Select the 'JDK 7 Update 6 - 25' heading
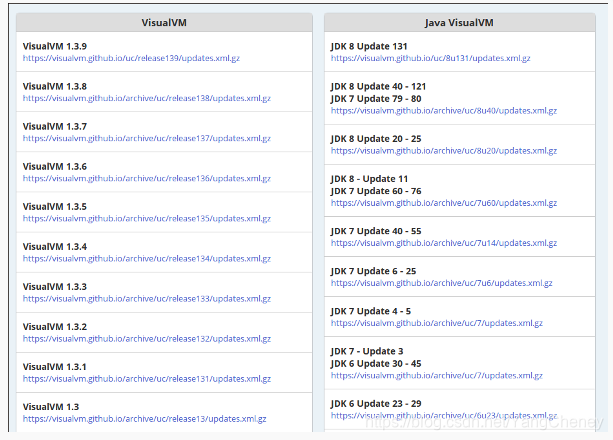The width and height of the screenshot is (613, 440). (373, 271)
